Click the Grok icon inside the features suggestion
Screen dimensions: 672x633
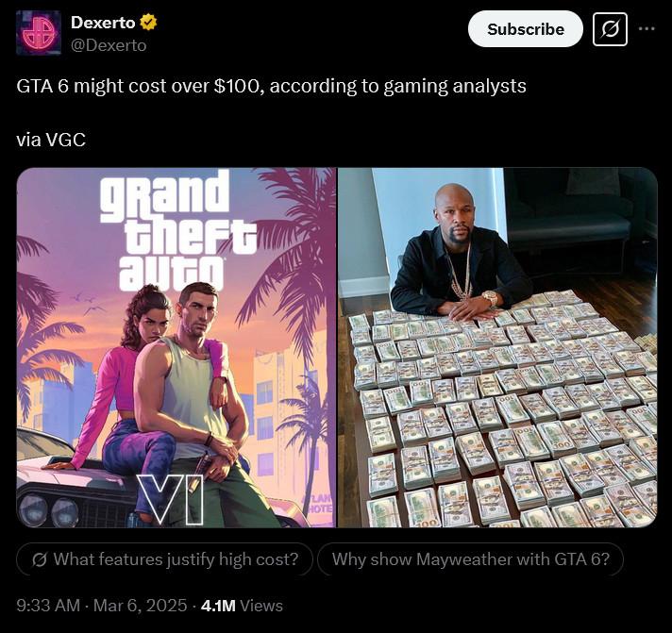point(40,559)
